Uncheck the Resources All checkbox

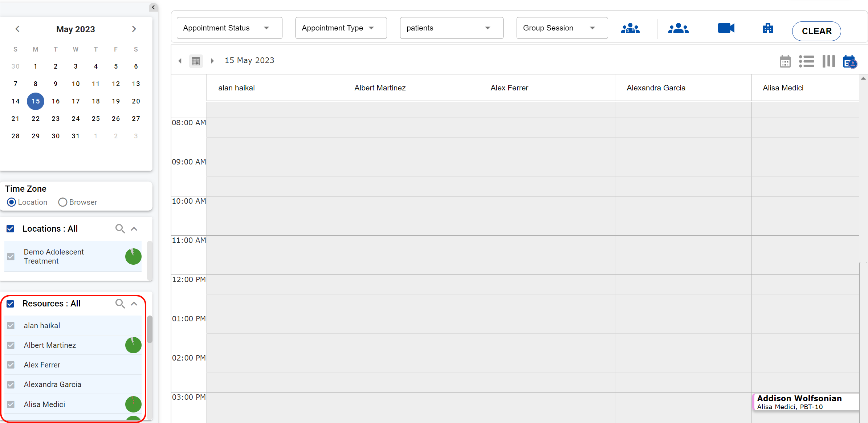tap(11, 304)
